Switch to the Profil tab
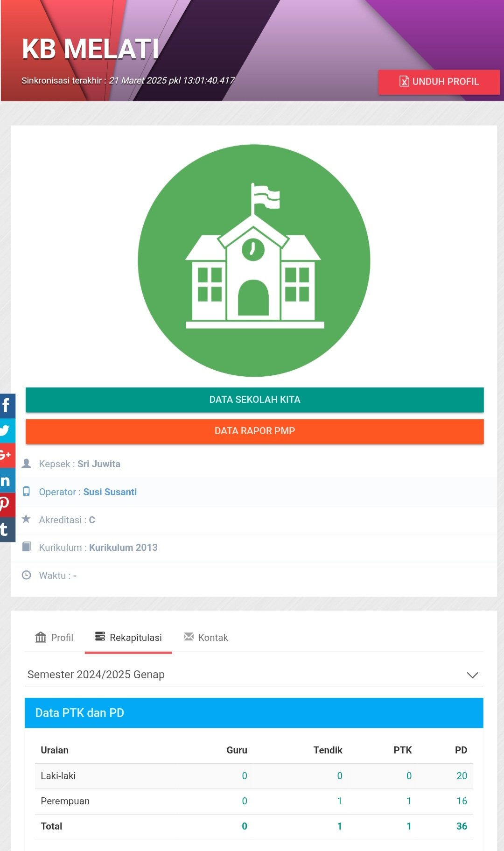 [x=54, y=637]
